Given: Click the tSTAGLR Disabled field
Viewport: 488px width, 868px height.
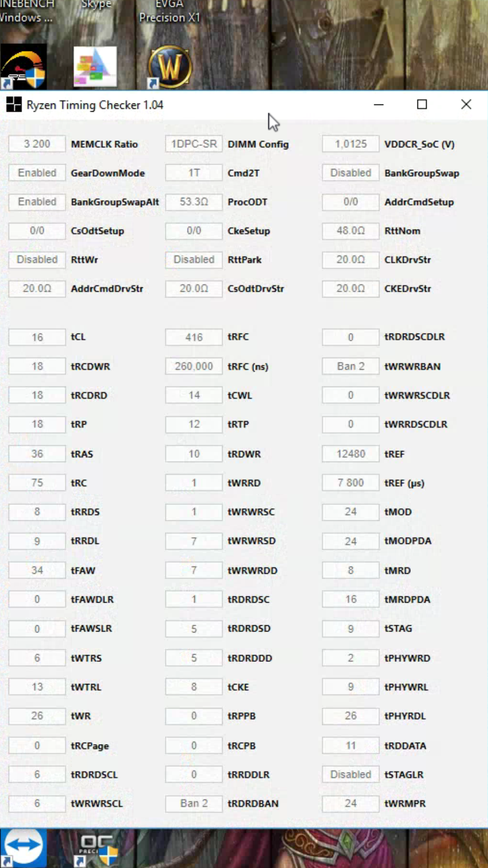Looking at the screenshot, I should [351, 774].
